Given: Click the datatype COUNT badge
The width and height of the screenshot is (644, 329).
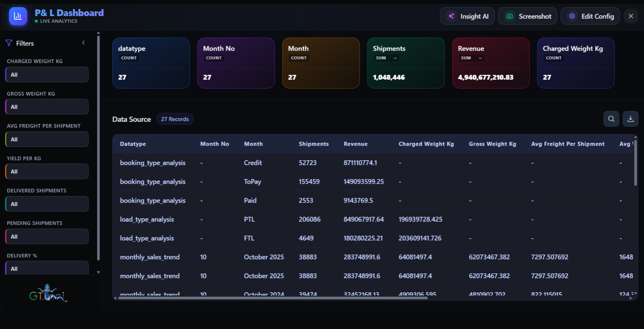Looking at the screenshot, I should tap(129, 58).
